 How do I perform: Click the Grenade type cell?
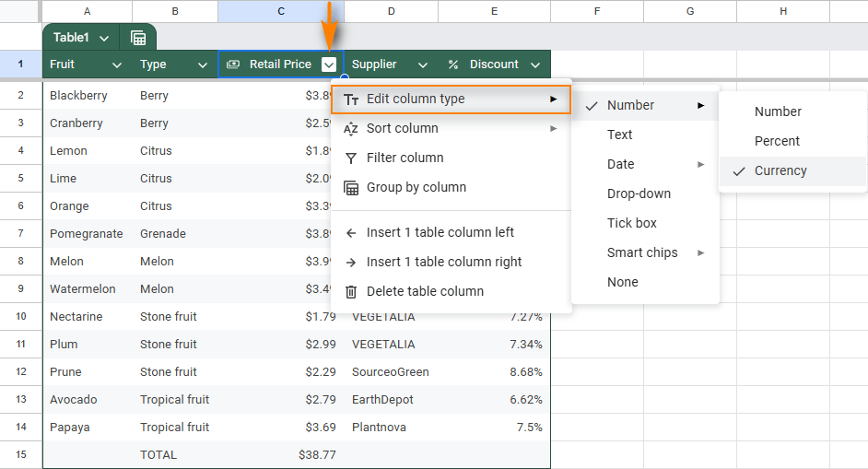[x=175, y=234]
